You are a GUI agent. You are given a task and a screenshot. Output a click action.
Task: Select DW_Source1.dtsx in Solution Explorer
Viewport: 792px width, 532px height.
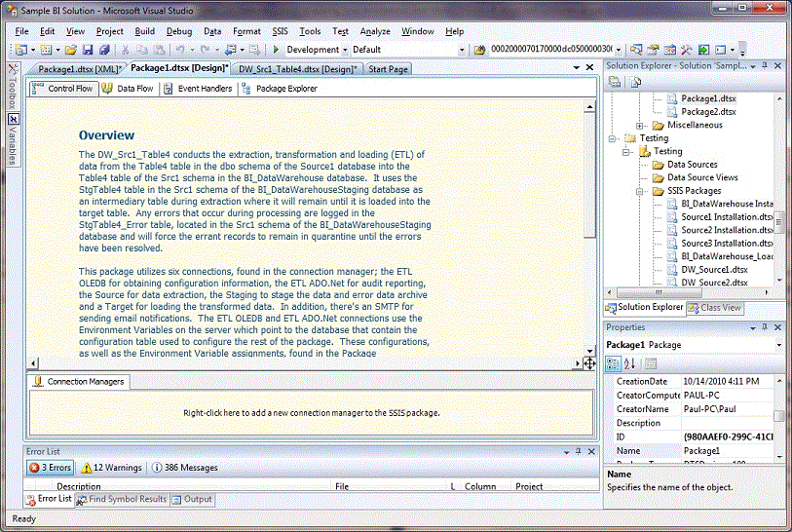tap(714, 270)
